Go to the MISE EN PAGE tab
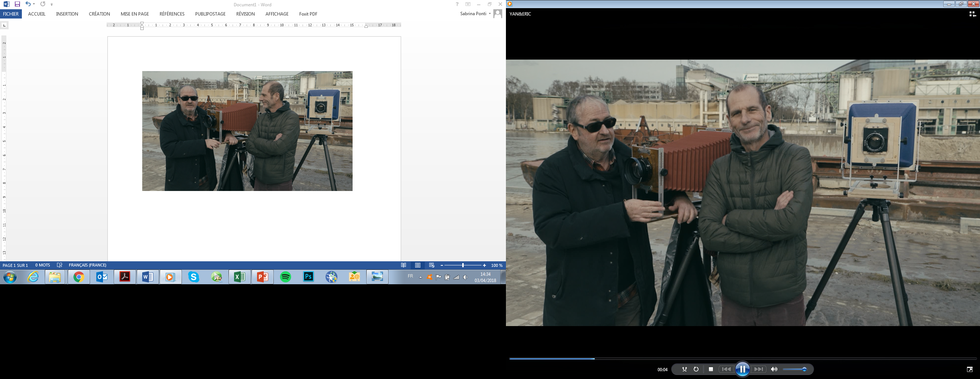Viewport: 980px width, 379px height. (x=135, y=14)
